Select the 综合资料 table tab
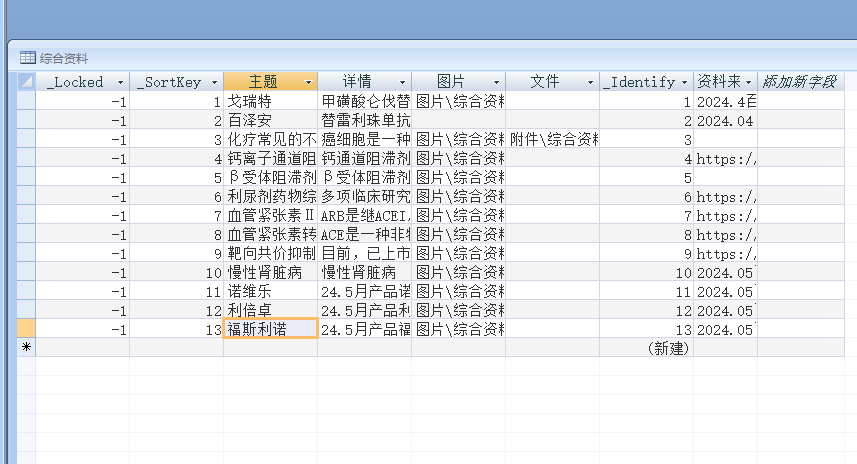The image size is (857, 464). click(54, 58)
